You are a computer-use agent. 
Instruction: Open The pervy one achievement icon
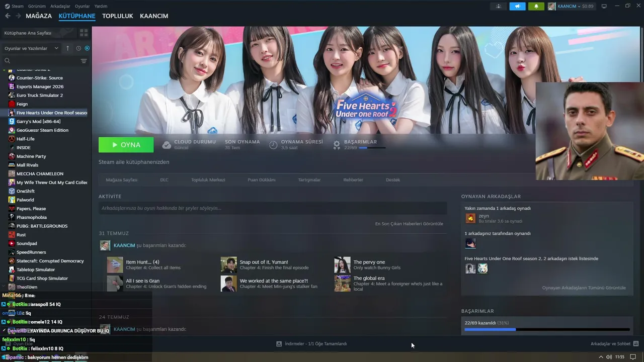(x=342, y=265)
